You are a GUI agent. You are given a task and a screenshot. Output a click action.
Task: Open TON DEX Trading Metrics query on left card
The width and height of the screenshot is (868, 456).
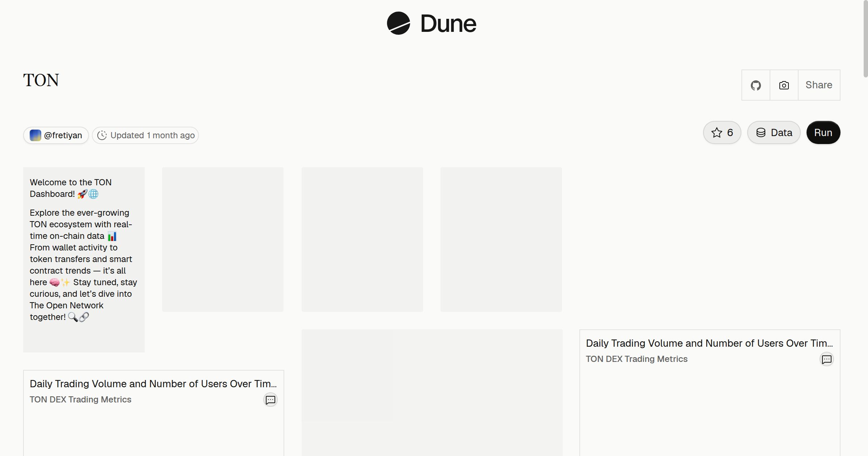(80, 400)
